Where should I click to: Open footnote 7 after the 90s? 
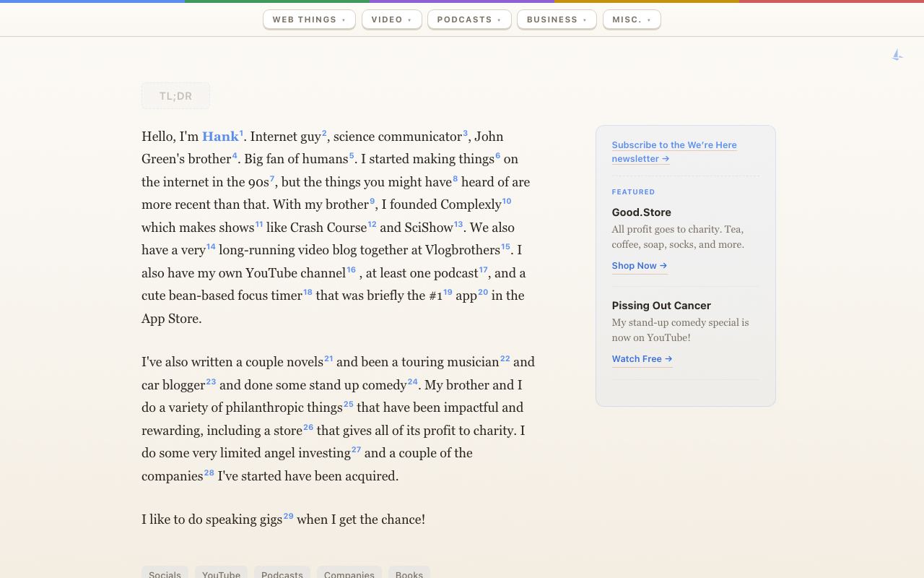[272, 178]
